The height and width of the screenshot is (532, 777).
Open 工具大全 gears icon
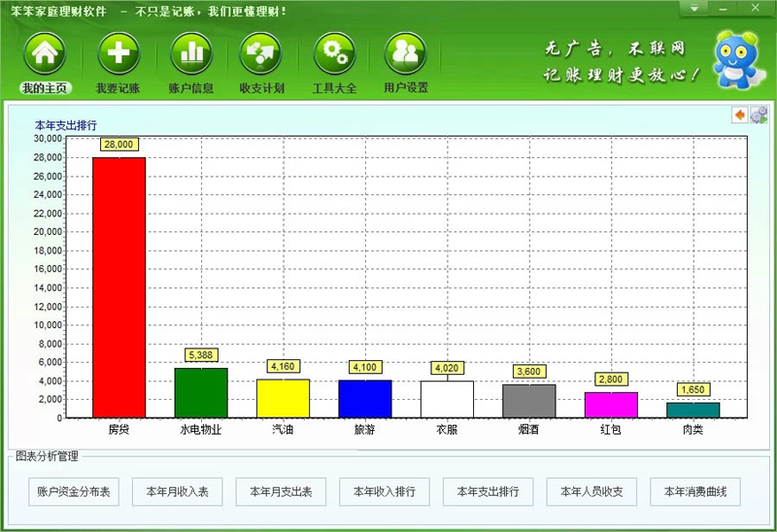coord(334,53)
